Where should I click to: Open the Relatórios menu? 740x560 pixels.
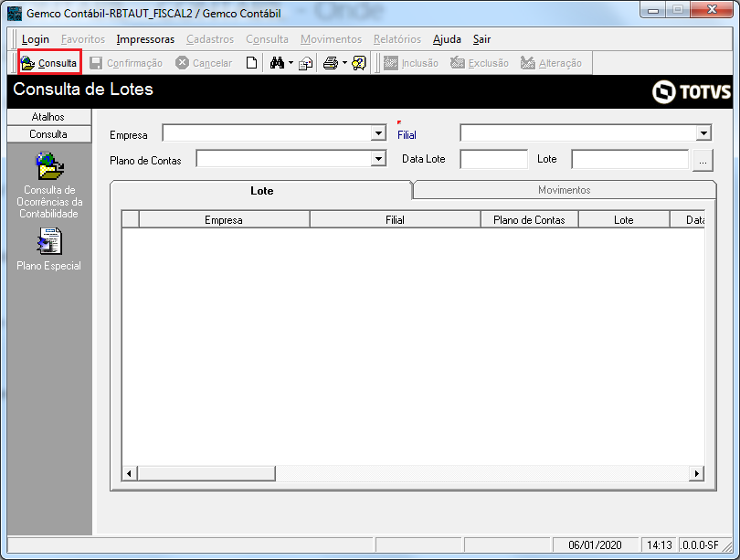coord(397,39)
